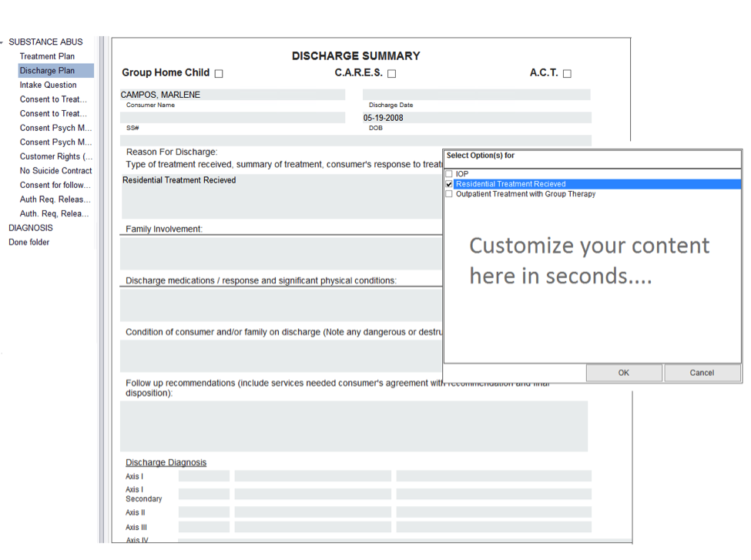The width and height of the screenshot is (751, 560).
Task: Check the C.A.R.E.S. box
Action: [392, 74]
